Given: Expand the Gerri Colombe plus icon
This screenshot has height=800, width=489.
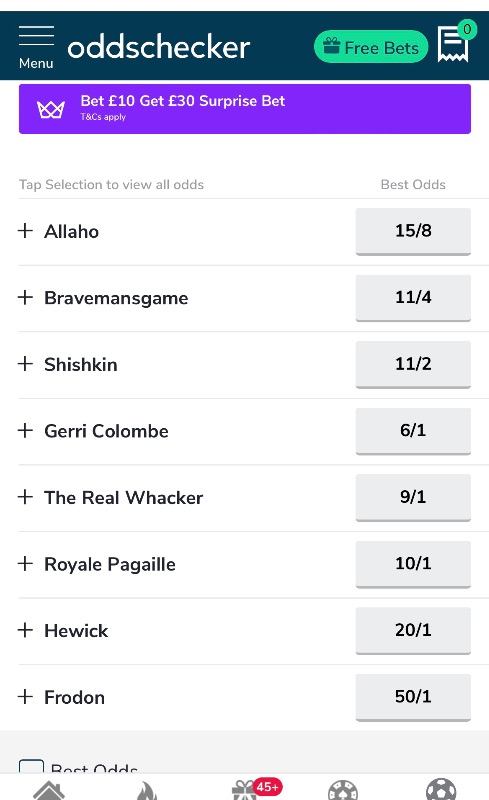Looking at the screenshot, I should pyautogui.click(x=25, y=431).
